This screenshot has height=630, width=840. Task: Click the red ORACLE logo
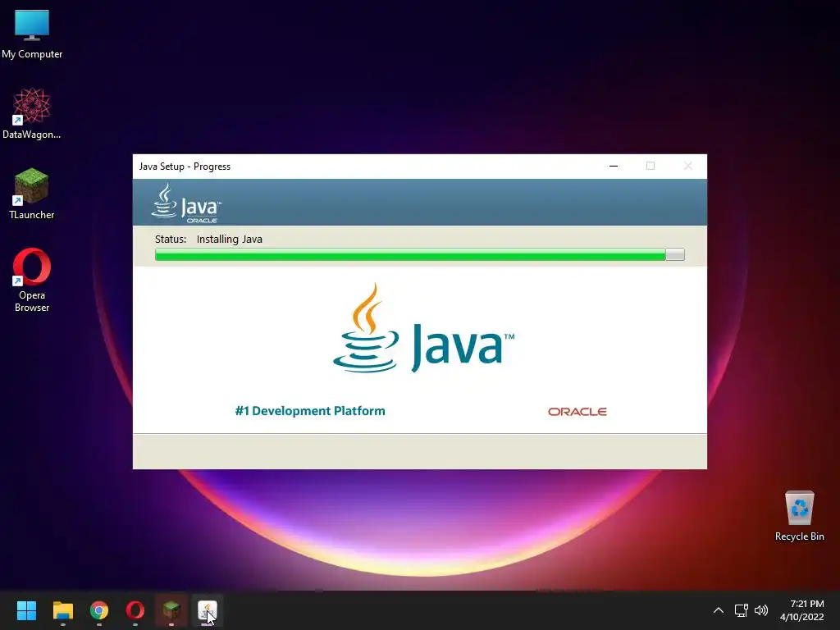click(577, 412)
